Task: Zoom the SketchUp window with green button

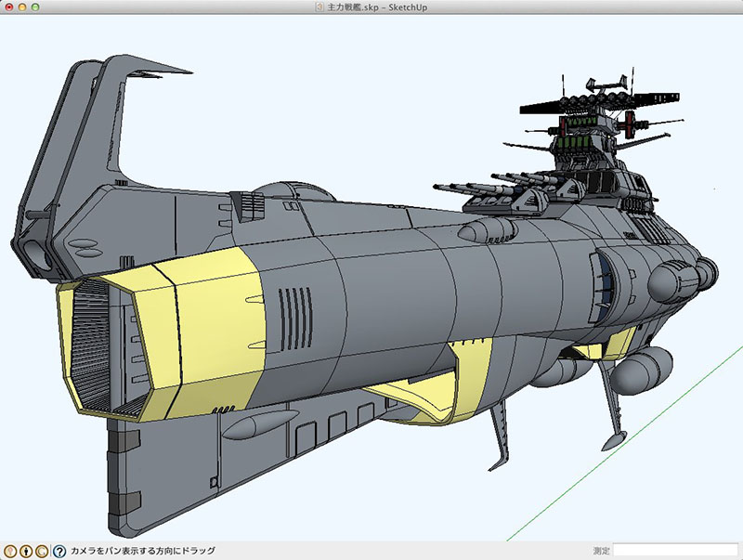Action: (35, 7)
